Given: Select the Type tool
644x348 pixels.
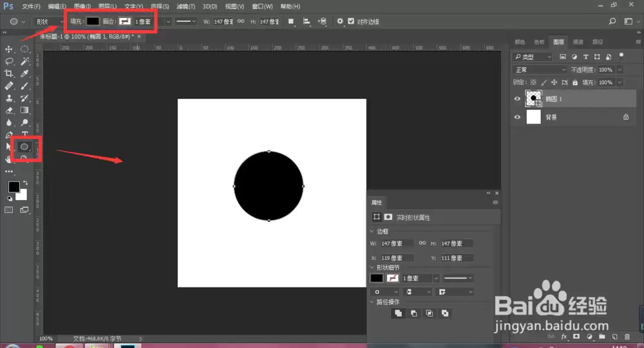Looking at the screenshot, I should (24, 134).
